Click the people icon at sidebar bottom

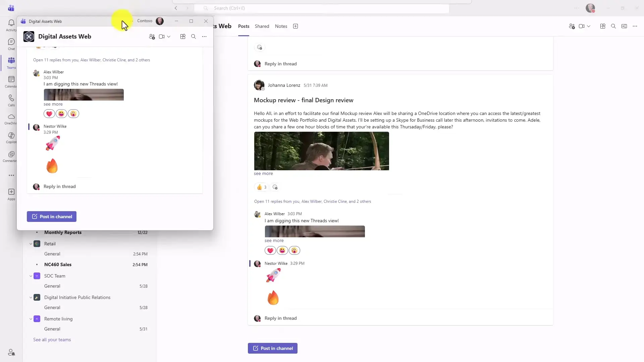11,352
